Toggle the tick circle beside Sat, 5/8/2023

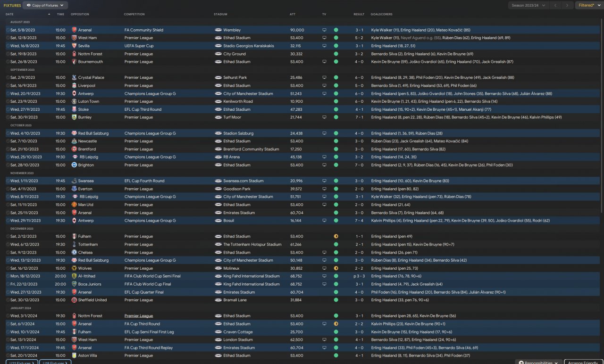(x=8, y=30)
